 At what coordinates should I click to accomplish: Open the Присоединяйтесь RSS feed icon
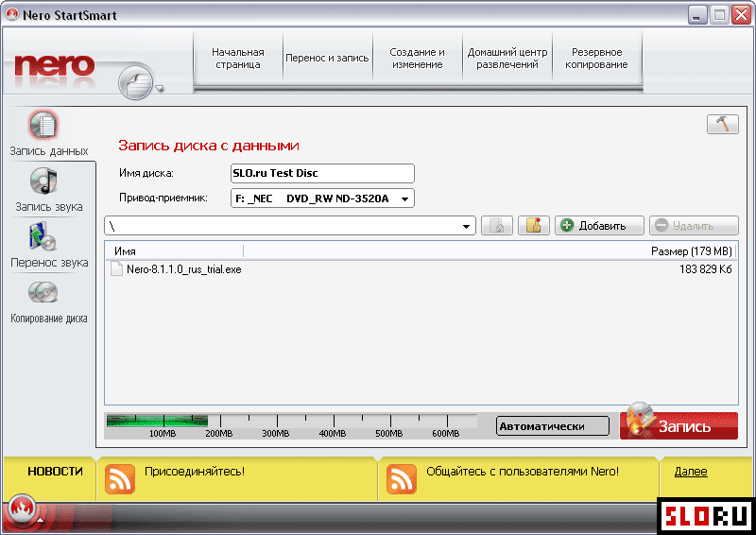tap(120, 479)
